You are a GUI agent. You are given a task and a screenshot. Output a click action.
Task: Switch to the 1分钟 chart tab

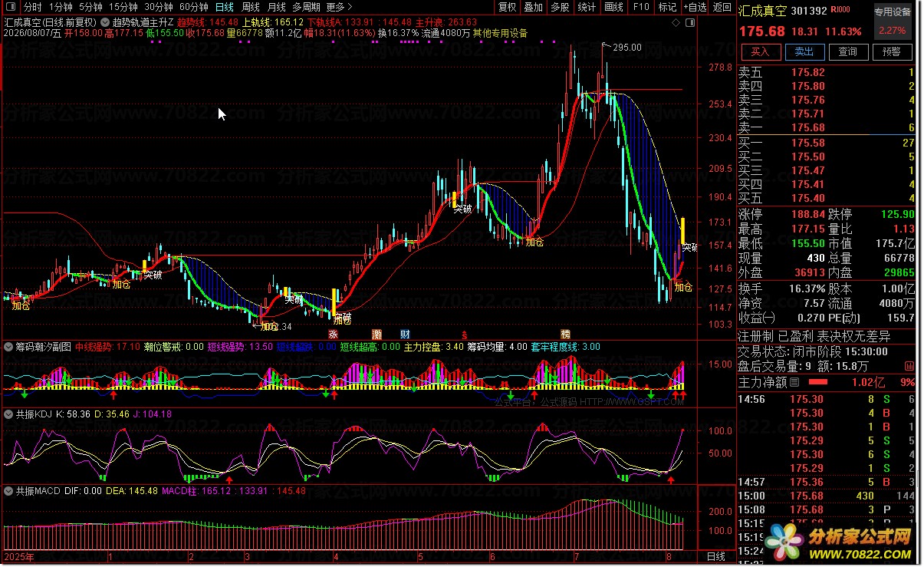click(61, 7)
